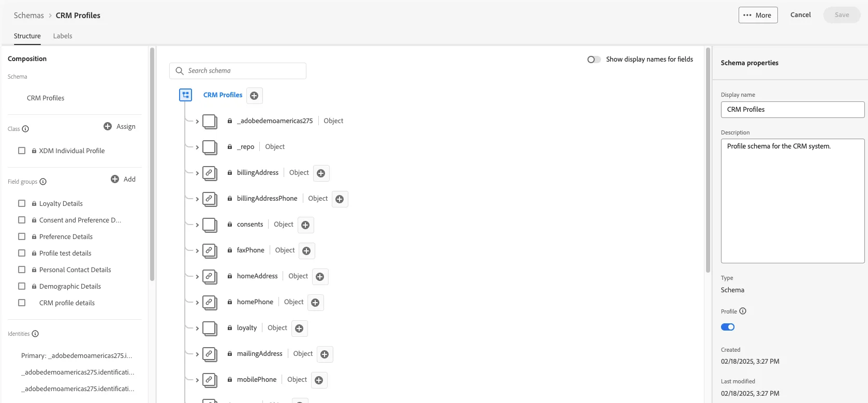
Task: Check XDM Individual Profile class checkbox
Action: pos(22,151)
